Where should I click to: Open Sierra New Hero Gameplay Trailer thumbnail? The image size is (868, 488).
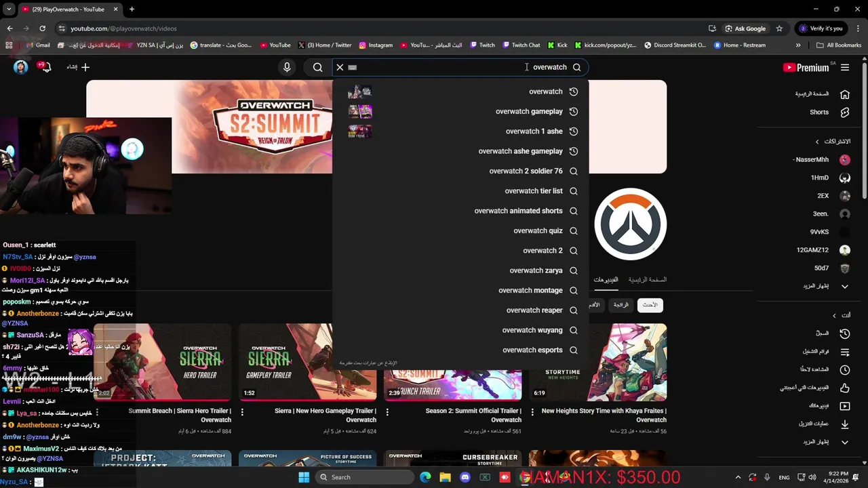[308, 362]
